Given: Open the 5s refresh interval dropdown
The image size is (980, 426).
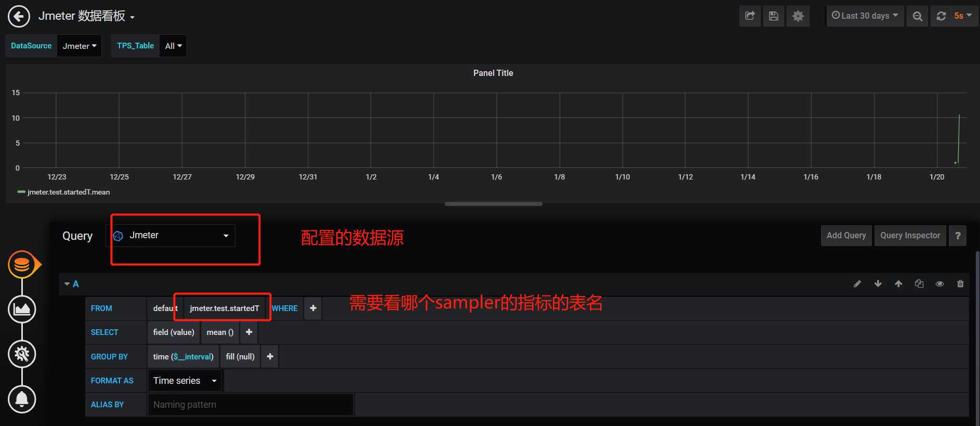Looking at the screenshot, I should [963, 16].
